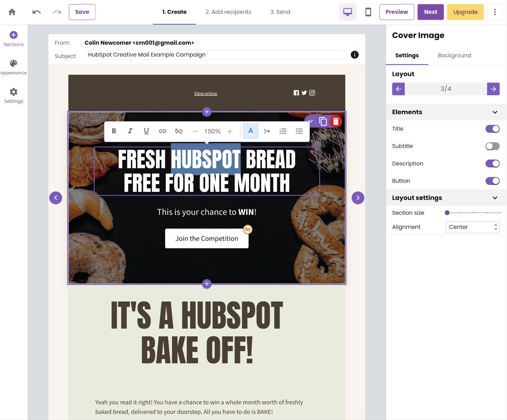507x420 pixels.
Task: Click the "Yeah you read it right!" paragraph
Action: [x=199, y=407]
